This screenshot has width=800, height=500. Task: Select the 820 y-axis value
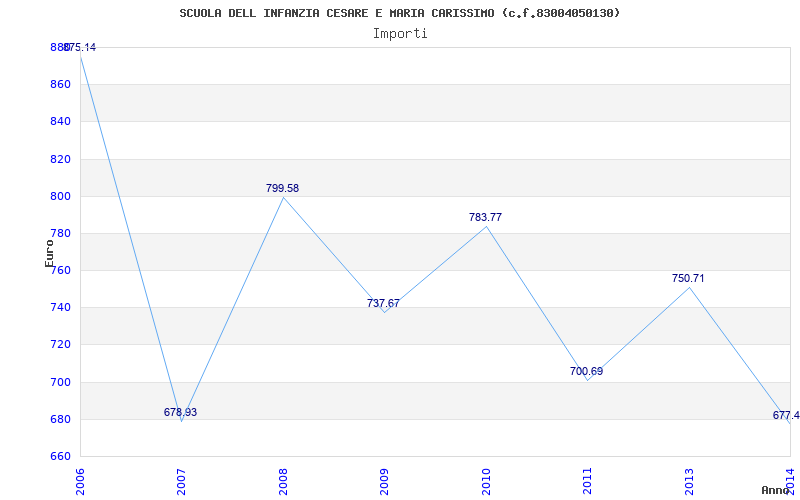coord(60,159)
